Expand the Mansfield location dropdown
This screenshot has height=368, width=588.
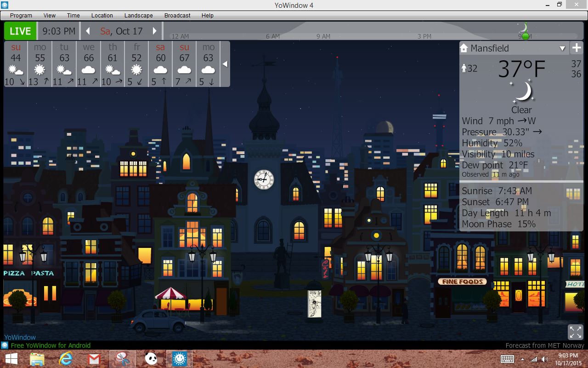click(x=562, y=48)
